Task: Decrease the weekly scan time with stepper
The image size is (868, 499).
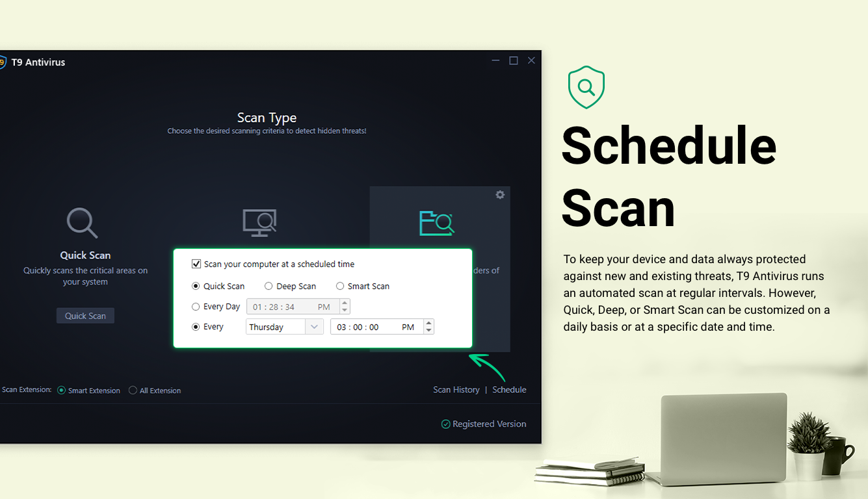Action: tap(428, 330)
